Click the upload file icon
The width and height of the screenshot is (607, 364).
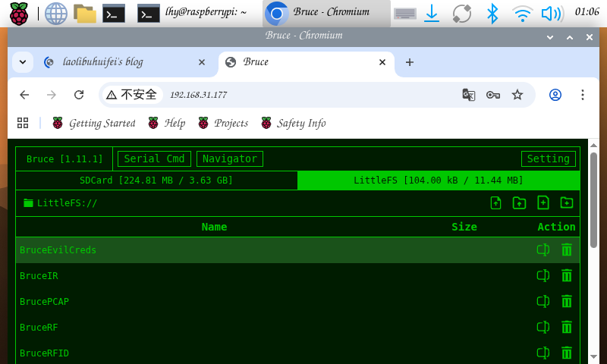click(x=495, y=202)
